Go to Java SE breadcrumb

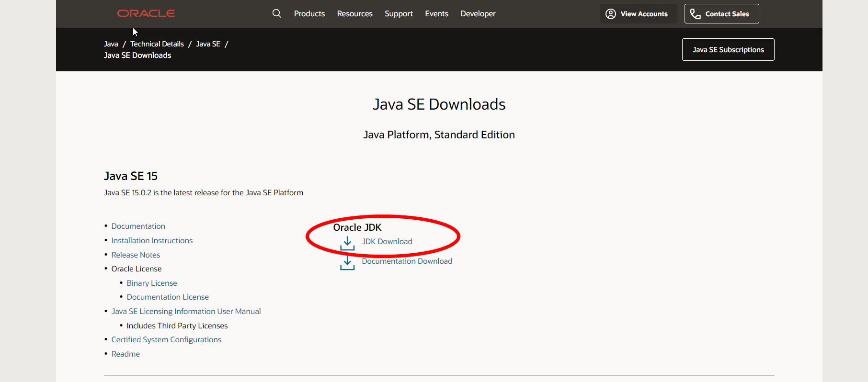[x=208, y=44]
